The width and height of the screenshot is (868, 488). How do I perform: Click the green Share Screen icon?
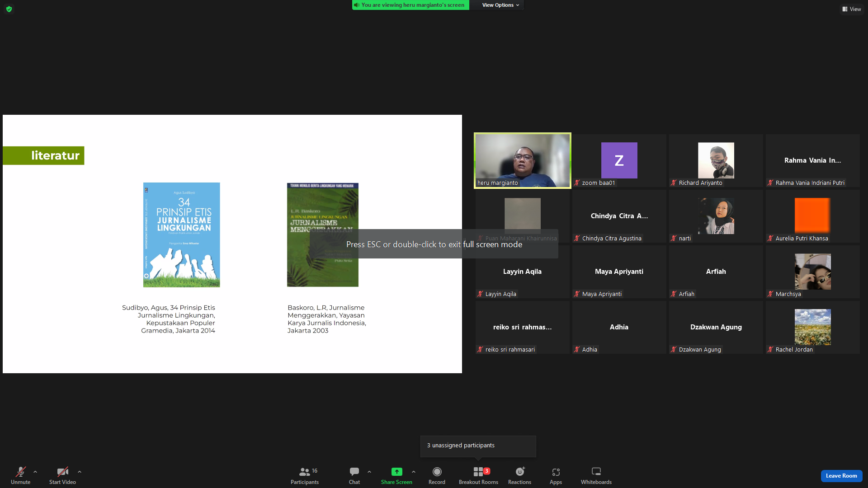click(x=396, y=472)
